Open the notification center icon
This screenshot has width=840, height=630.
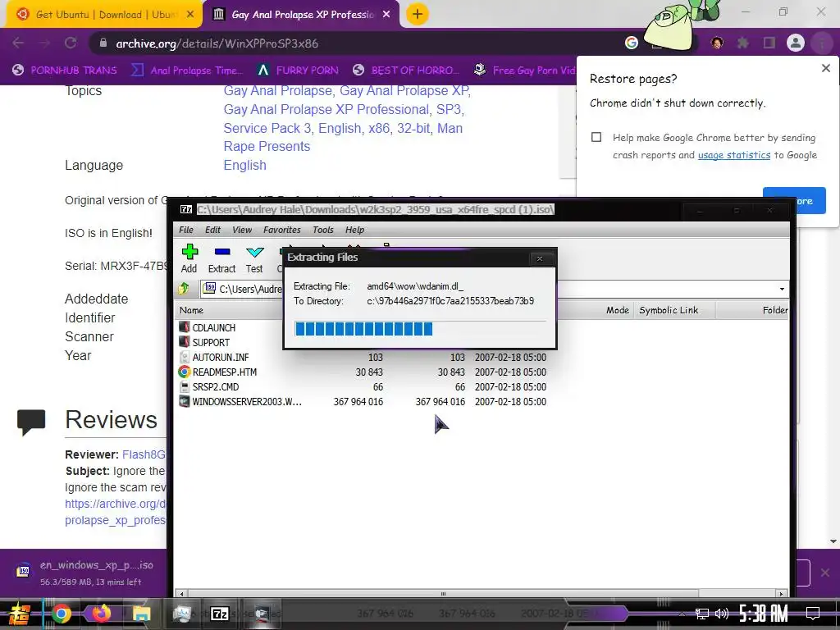813,614
